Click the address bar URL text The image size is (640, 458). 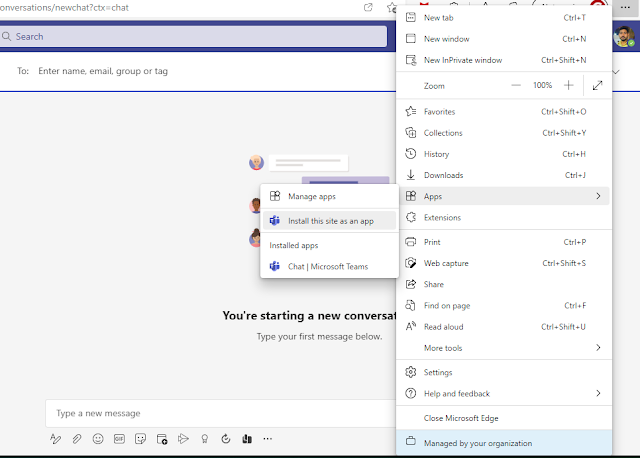pos(64,8)
